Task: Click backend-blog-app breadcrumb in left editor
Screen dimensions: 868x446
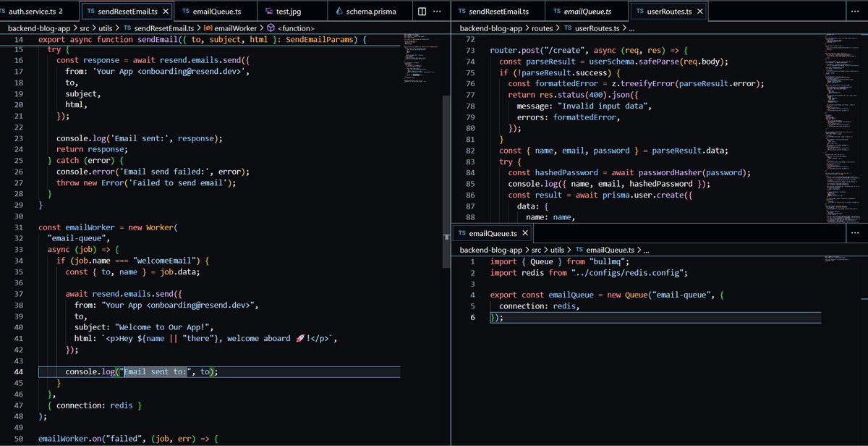Action: pyautogui.click(x=39, y=28)
